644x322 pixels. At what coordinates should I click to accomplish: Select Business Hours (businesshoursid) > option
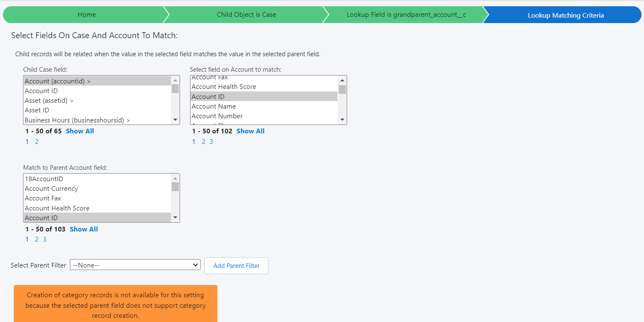(x=97, y=120)
